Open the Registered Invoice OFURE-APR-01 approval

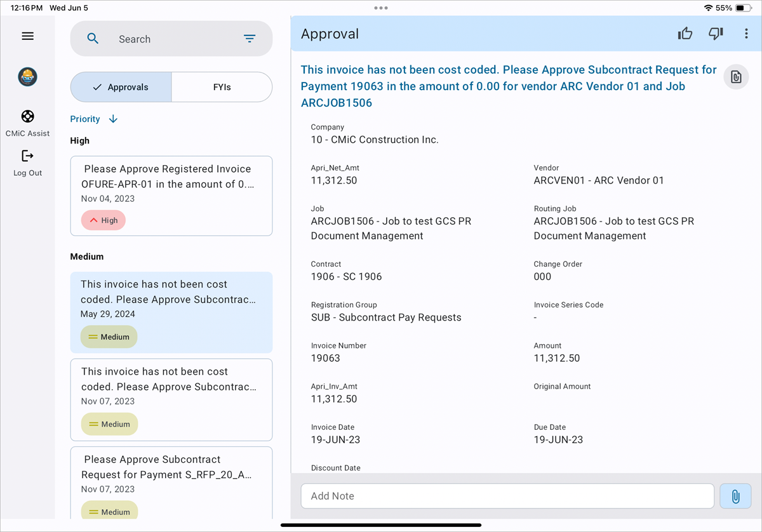(171, 196)
